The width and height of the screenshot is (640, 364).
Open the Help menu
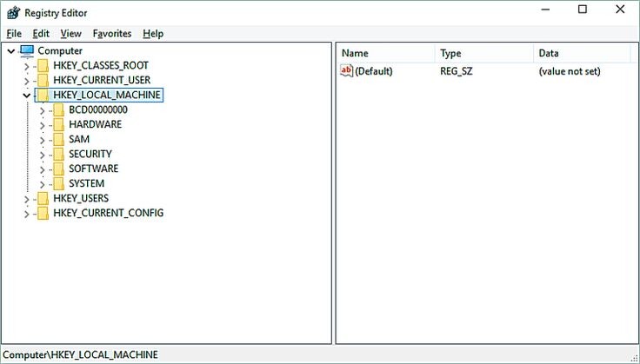[153, 33]
